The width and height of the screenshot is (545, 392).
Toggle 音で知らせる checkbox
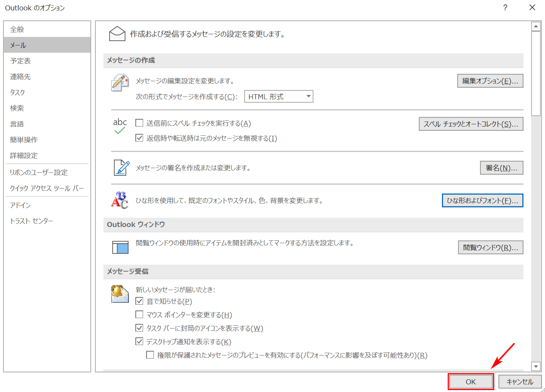point(139,301)
